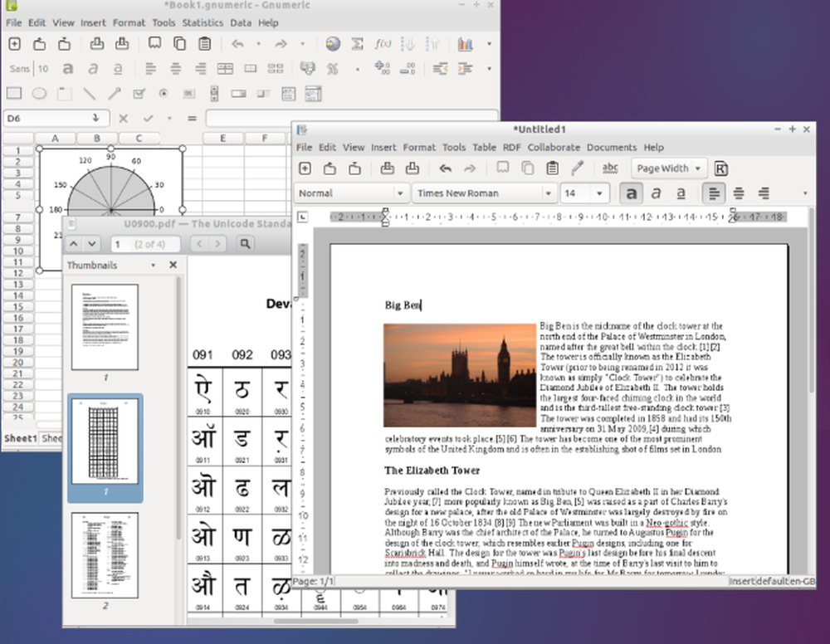Insert slider control in Gnumeric object toolbar
This screenshot has width=830, height=644.
(x=264, y=94)
